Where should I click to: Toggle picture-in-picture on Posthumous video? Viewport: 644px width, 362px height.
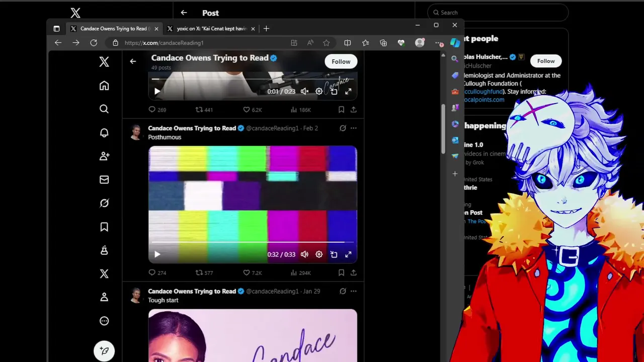(x=334, y=254)
